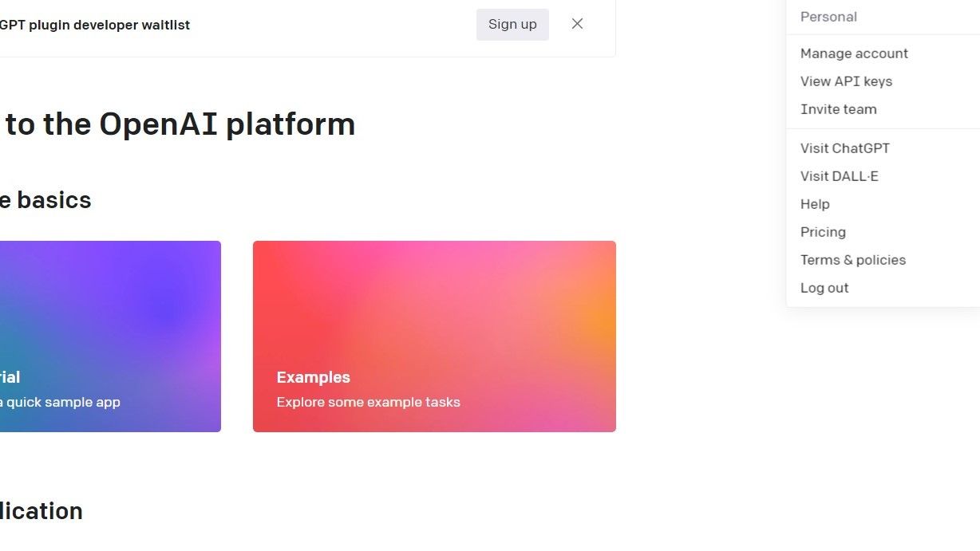Image resolution: width=980 pixels, height=551 pixels.
Task: Dismiss the GPT plugin waitlist banner
Action: pos(577,24)
